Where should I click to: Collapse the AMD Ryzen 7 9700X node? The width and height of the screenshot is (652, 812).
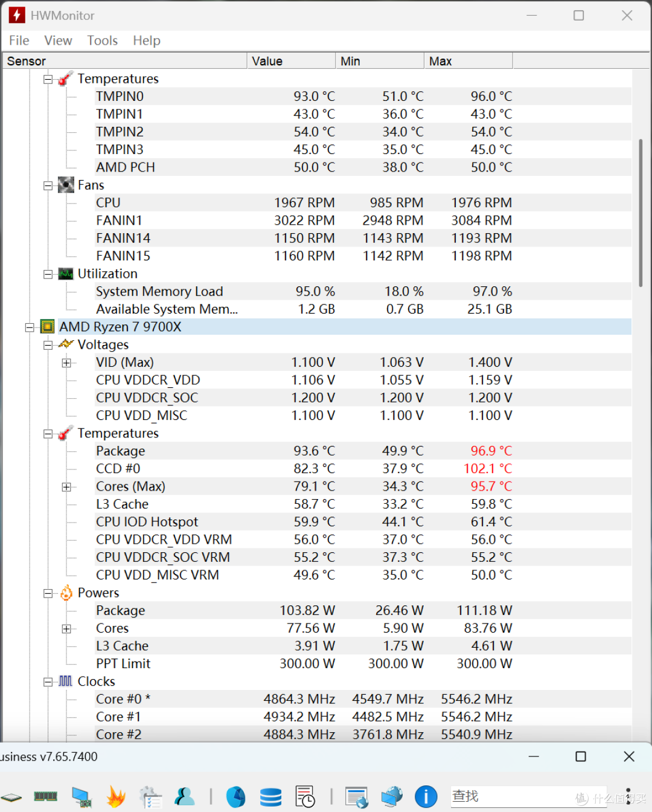click(29, 327)
